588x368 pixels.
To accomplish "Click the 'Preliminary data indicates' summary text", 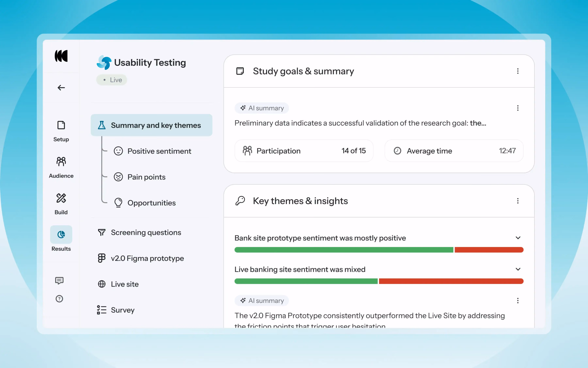I will 360,123.
